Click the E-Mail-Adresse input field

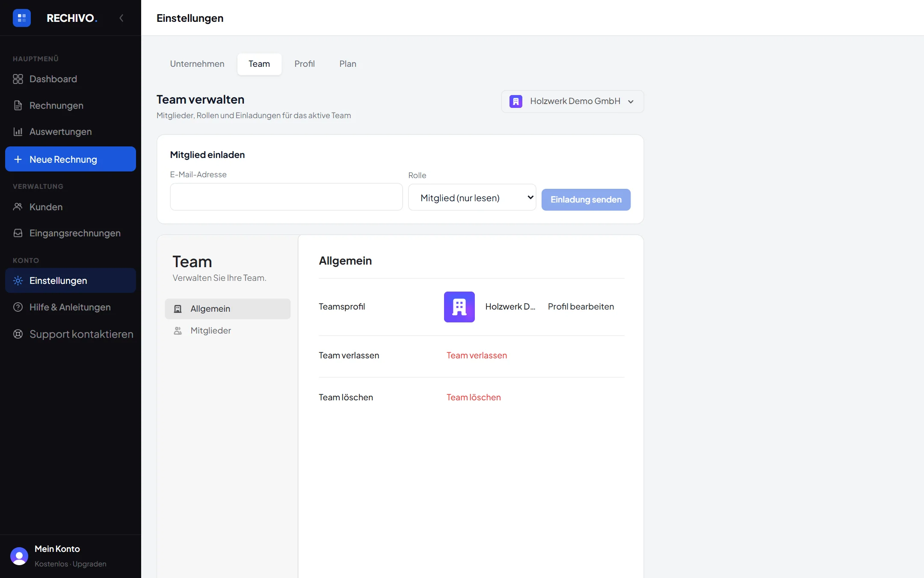[x=286, y=197]
